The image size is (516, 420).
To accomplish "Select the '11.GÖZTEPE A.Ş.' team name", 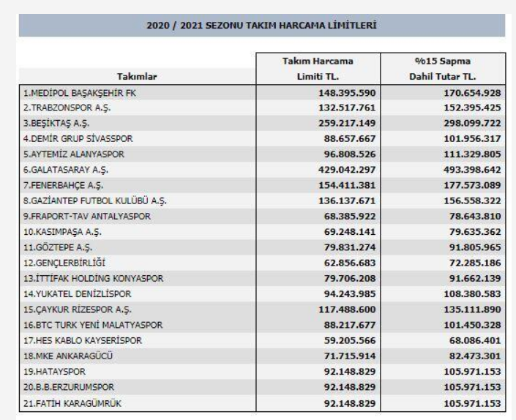I will [x=58, y=247].
